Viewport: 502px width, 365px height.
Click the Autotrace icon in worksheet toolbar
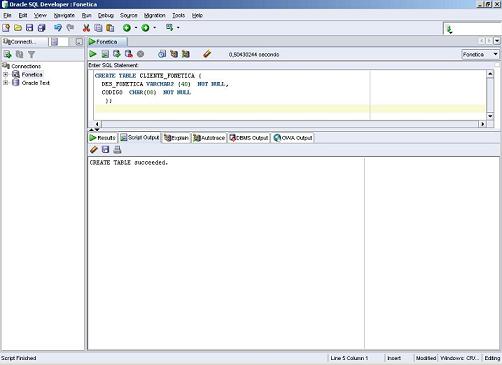186,54
